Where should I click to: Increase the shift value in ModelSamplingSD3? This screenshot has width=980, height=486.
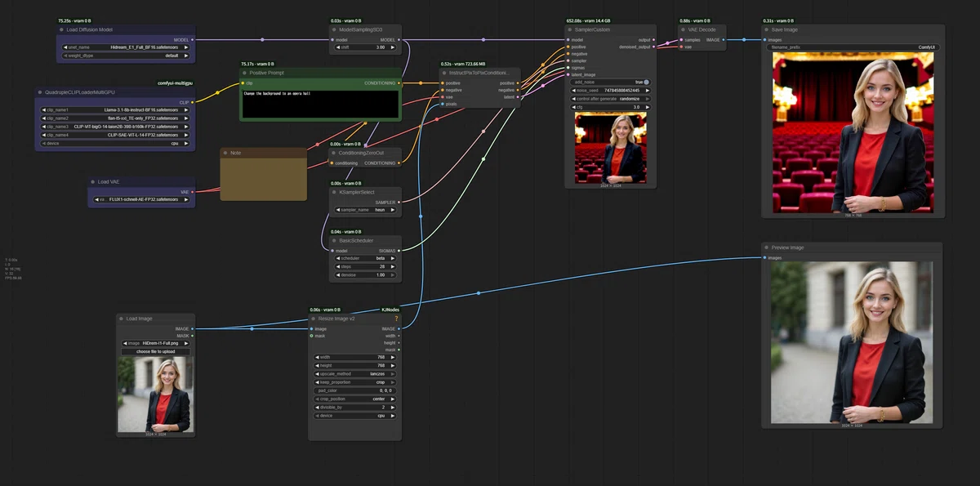click(393, 47)
